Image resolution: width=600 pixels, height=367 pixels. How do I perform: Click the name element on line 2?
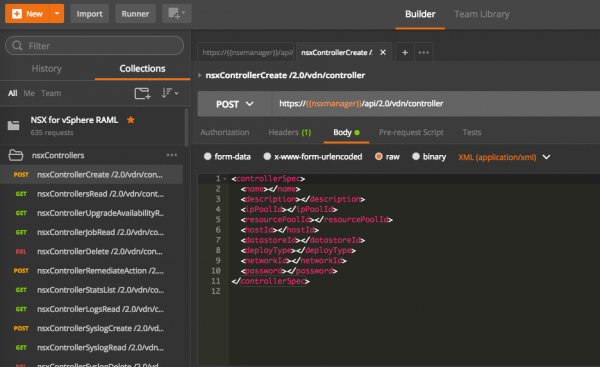pos(270,189)
